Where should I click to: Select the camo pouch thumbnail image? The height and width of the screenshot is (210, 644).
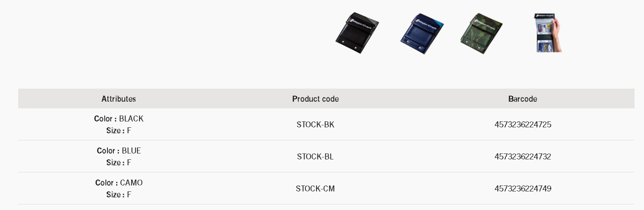point(483,33)
